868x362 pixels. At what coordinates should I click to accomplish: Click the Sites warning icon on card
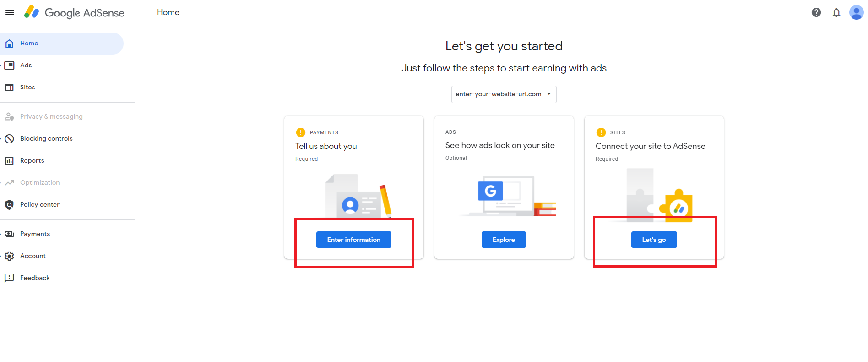click(x=601, y=132)
